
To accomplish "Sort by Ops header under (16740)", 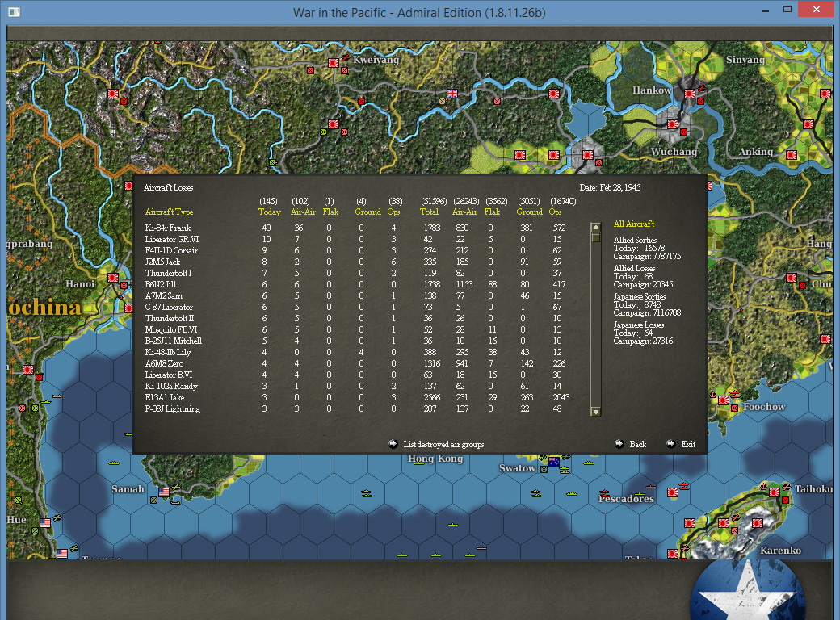I will click(555, 212).
